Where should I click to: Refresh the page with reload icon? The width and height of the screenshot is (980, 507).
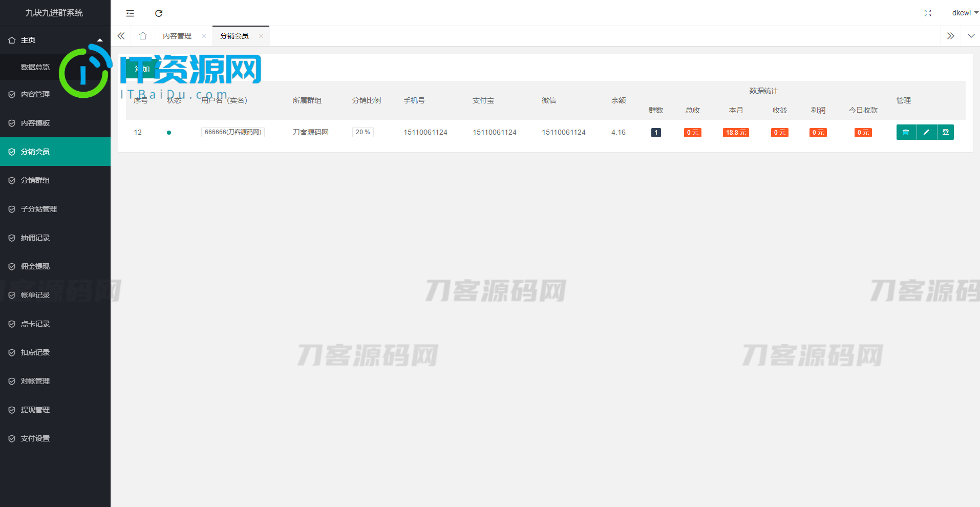[x=159, y=13]
